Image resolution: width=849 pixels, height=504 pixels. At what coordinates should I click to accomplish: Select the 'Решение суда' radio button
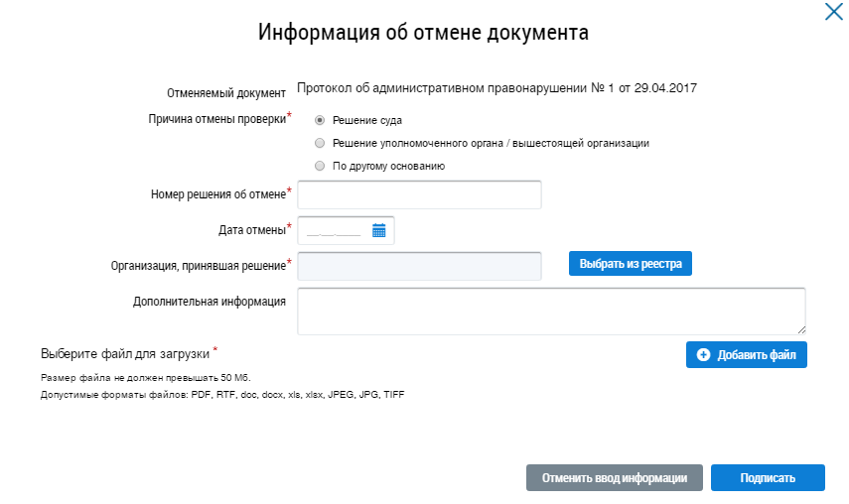(x=320, y=120)
